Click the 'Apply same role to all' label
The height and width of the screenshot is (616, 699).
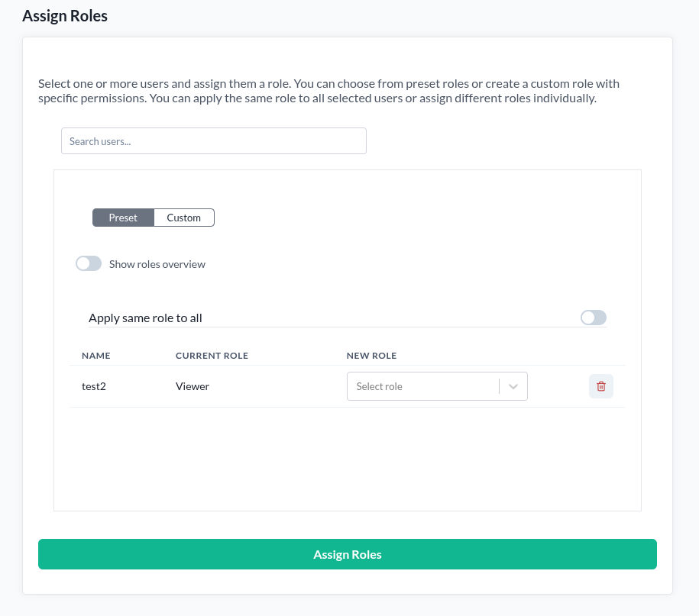point(145,318)
